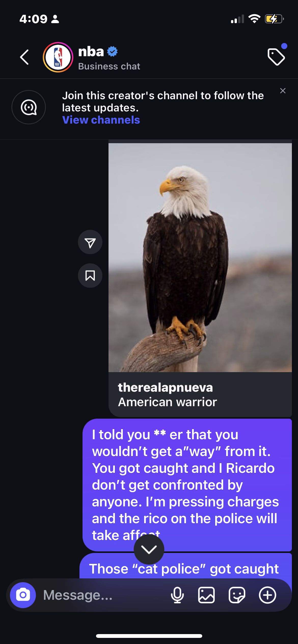Image resolution: width=298 pixels, height=644 pixels.
Task: Focus the Message text field
Action: point(102,595)
